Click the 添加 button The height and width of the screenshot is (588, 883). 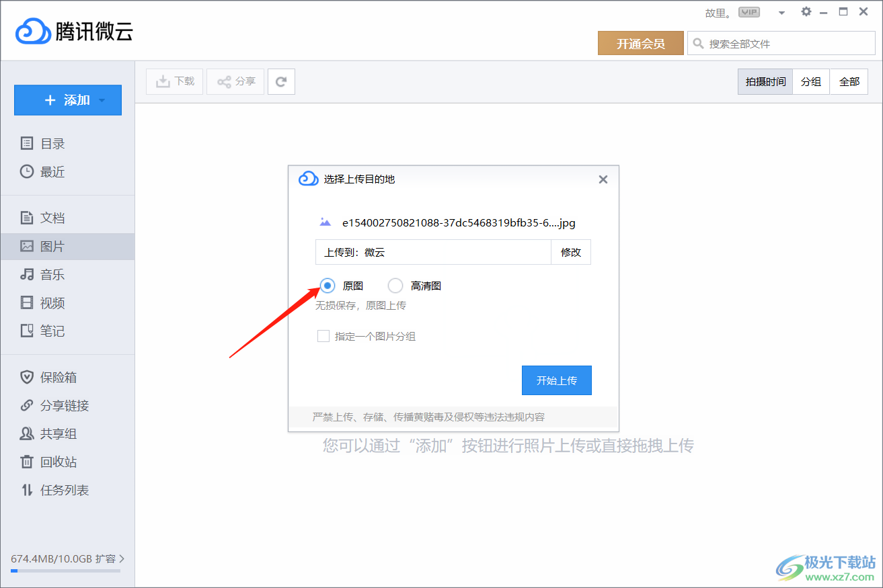pyautogui.click(x=68, y=100)
